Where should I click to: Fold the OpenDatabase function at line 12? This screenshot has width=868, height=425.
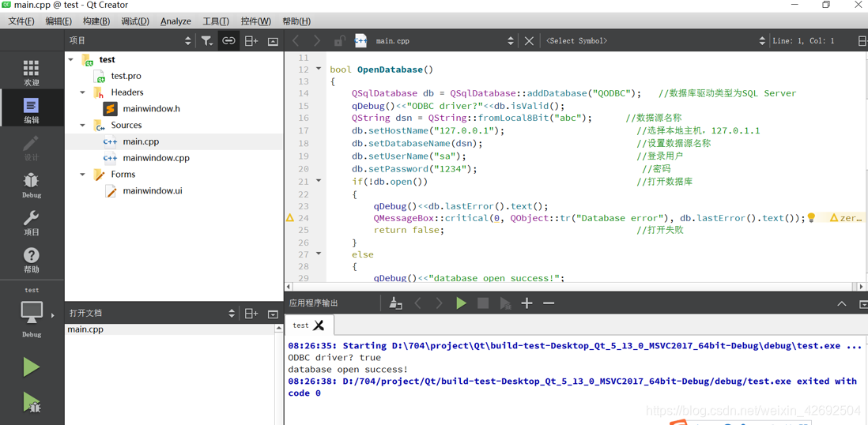click(319, 70)
